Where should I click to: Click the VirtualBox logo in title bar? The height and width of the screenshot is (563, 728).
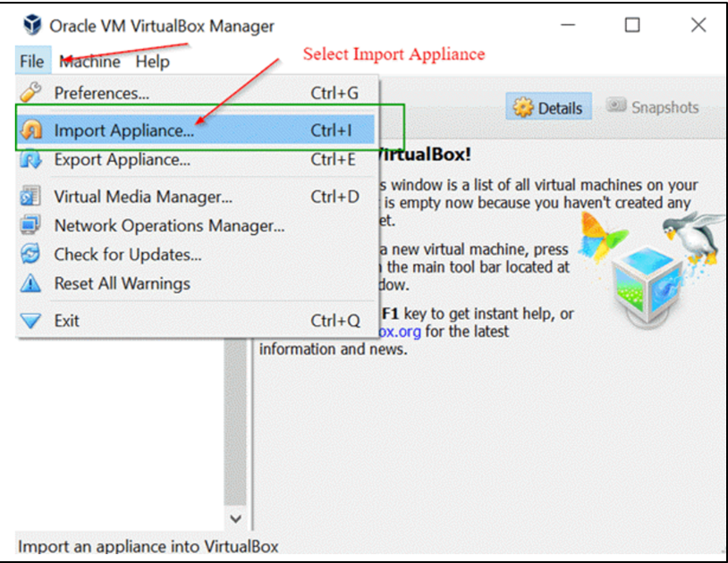pyautogui.click(x=32, y=25)
